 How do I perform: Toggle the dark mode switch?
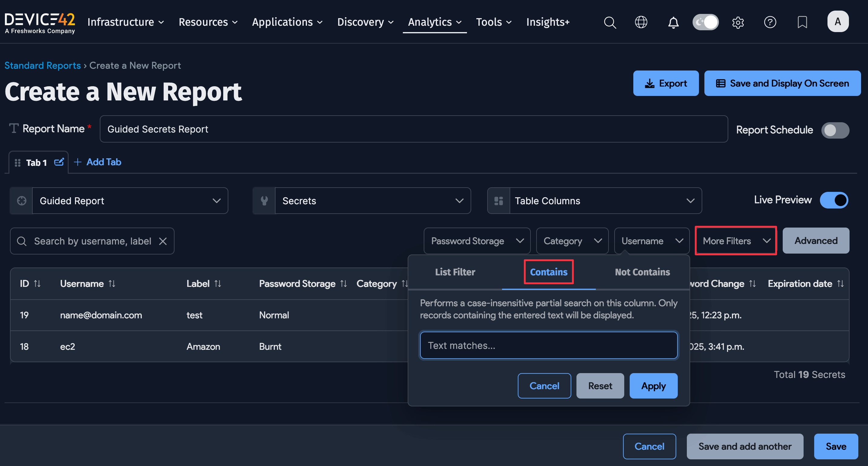point(705,22)
